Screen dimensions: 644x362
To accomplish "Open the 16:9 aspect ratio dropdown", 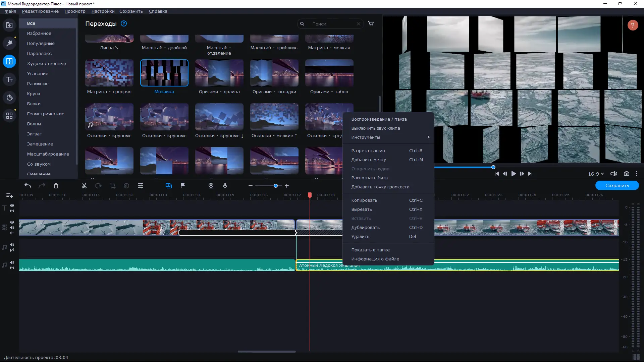I will pyautogui.click(x=596, y=174).
